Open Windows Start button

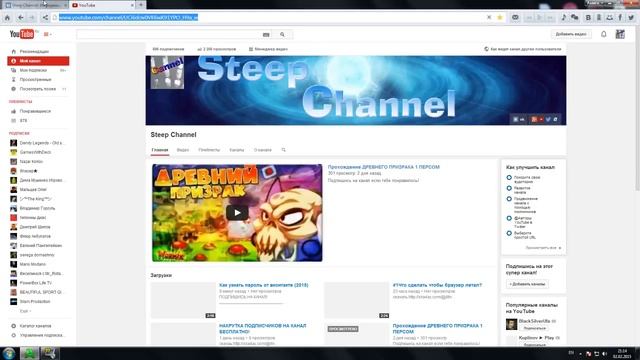(x=9, y=353)
